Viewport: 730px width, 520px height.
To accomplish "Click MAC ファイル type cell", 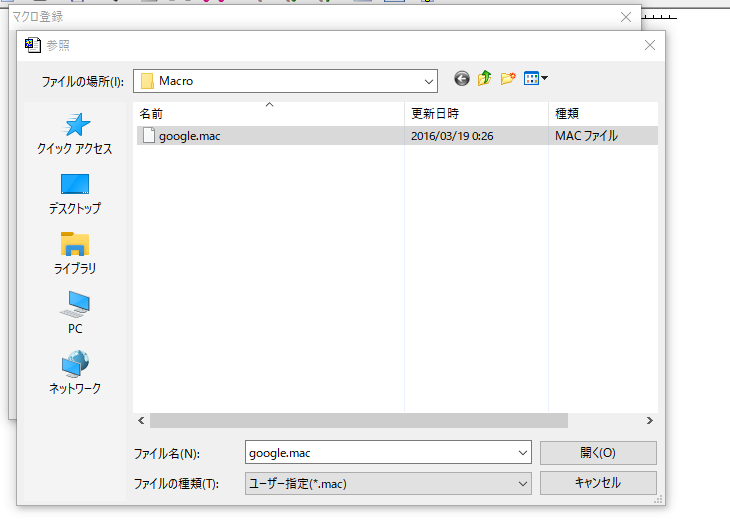I will [x=586, y=136].
